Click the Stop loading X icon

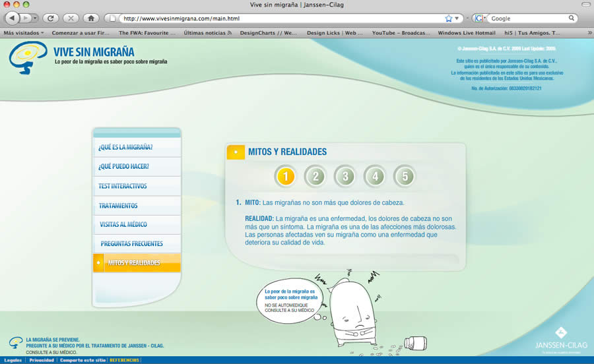71,18
